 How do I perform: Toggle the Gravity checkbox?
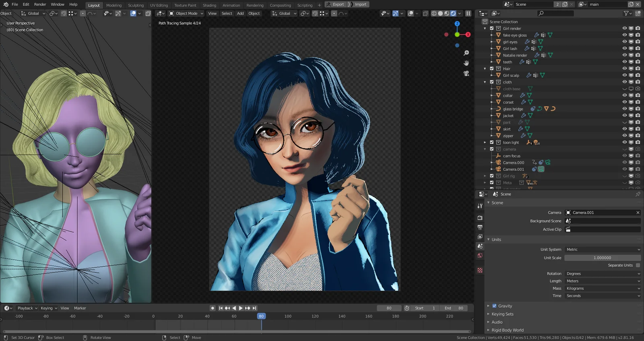tap(494, 306)
